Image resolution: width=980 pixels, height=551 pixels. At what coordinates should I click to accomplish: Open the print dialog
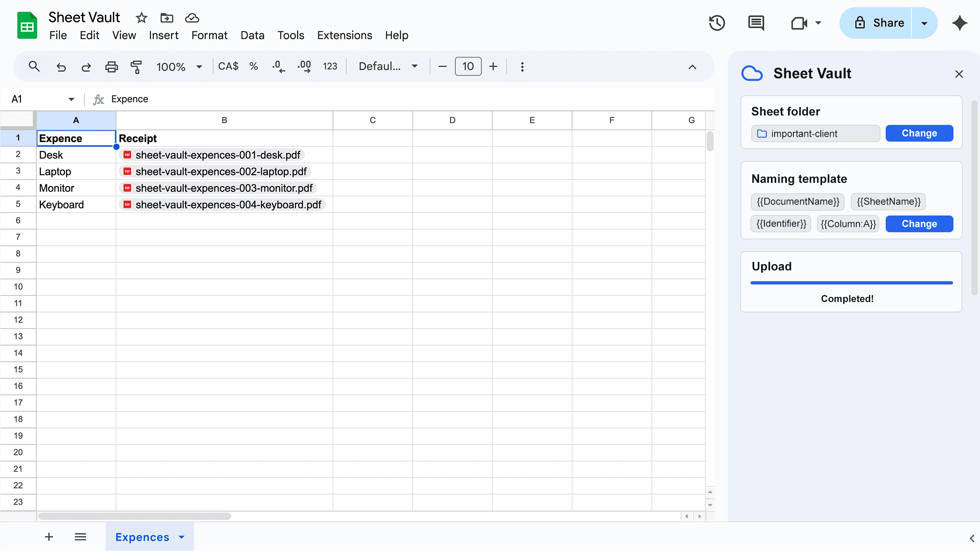111,67
